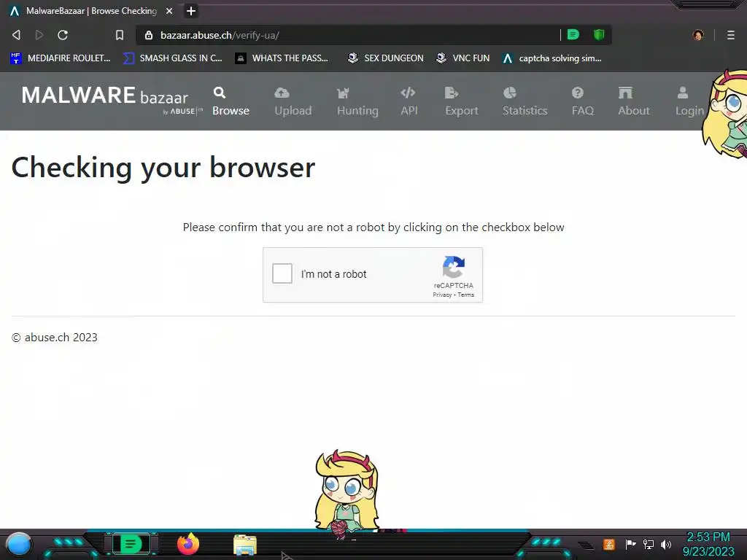
Task: Open the About menu item
Action: [634, 101]
